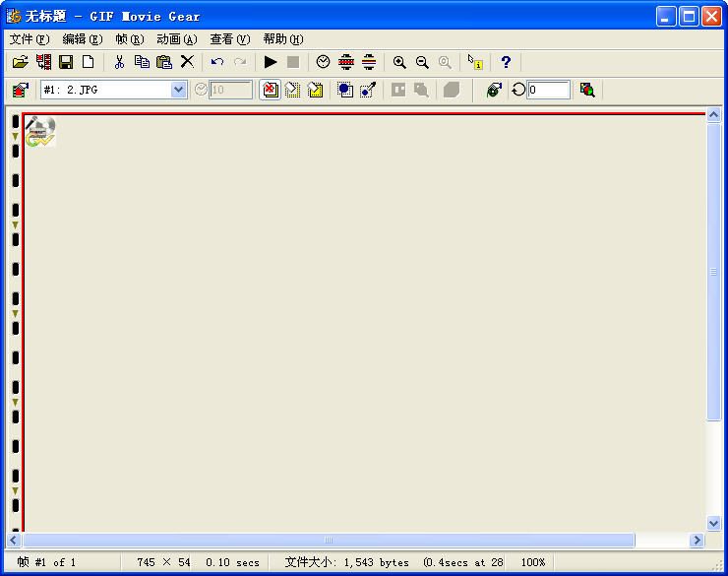
Task: Click the Undo arrow icon
Action: pos(217,62)
